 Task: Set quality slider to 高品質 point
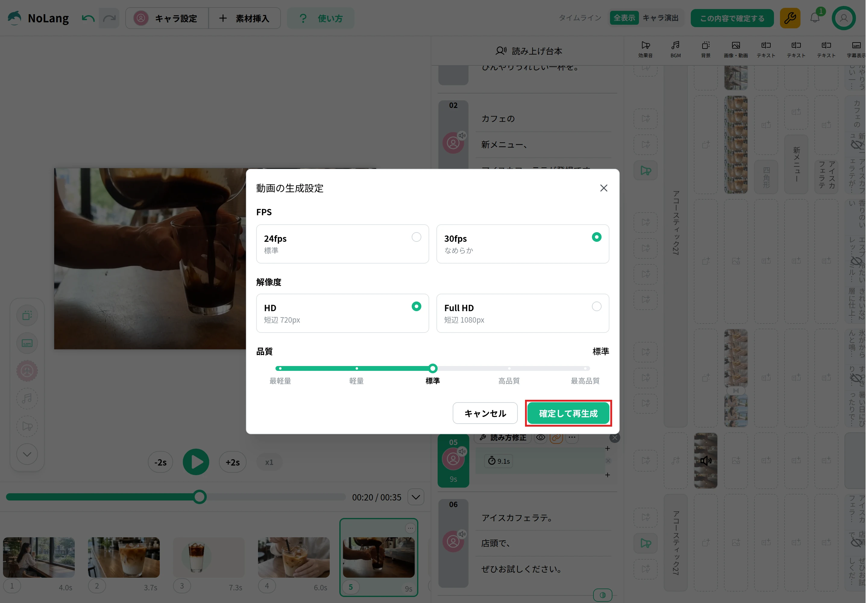(x=509, y=368)
